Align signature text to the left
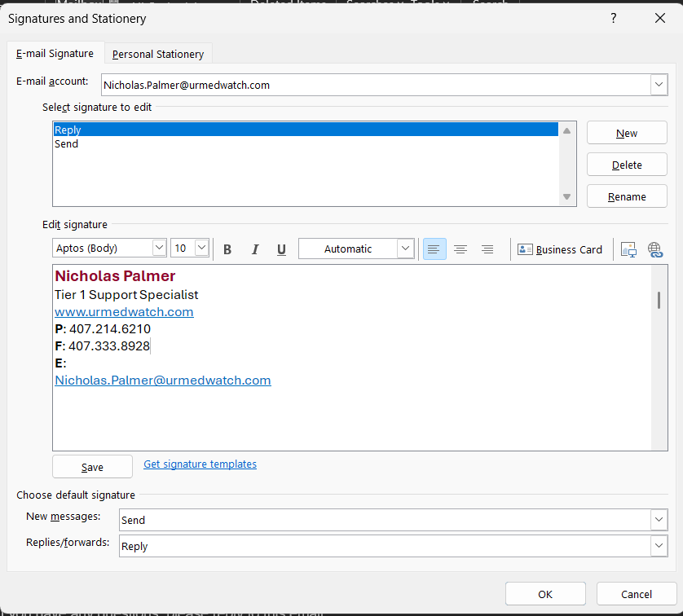683x616 pixels. (434, 249)
